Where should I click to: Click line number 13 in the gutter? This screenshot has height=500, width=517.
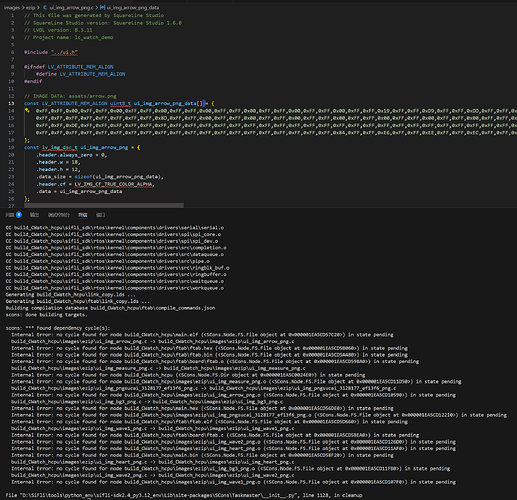coord(12,103)
